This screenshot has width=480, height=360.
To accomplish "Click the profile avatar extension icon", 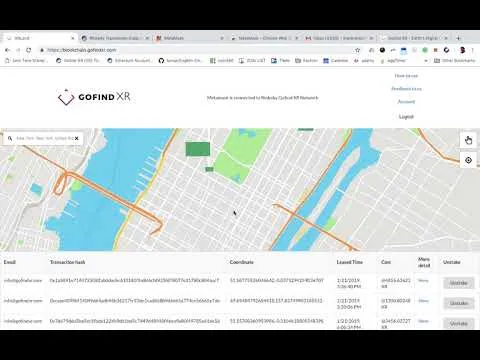I will [x=462, y=50].
